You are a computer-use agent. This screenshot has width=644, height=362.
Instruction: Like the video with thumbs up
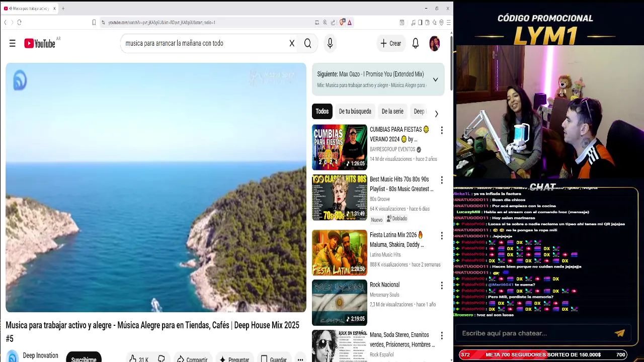pos(138,359)
